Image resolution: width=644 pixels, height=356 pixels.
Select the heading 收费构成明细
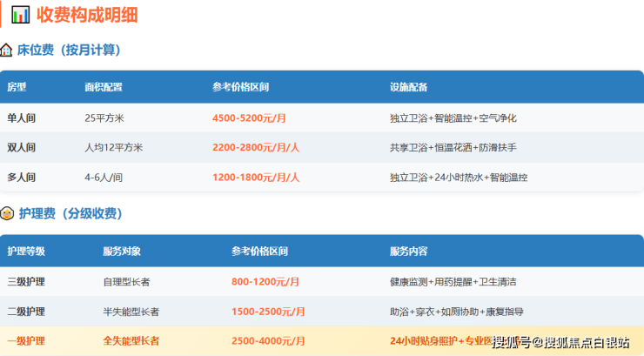pyautogui.click(x=87, y=15)
